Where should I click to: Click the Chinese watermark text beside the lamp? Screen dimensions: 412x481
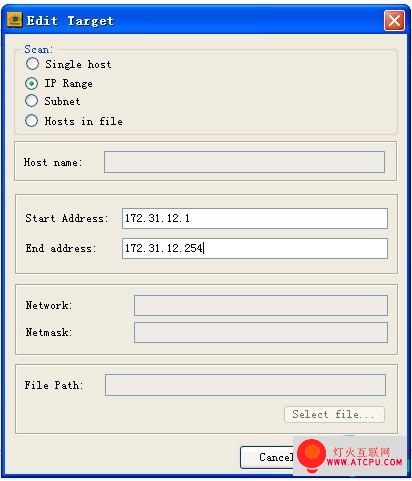click(x=362, y=452)
